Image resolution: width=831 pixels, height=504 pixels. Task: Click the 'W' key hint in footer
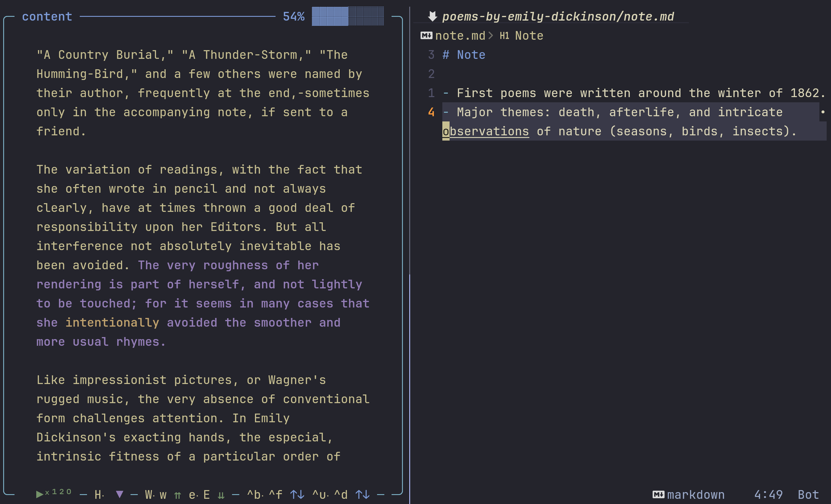pyautogui.click(x=149, y=494)
